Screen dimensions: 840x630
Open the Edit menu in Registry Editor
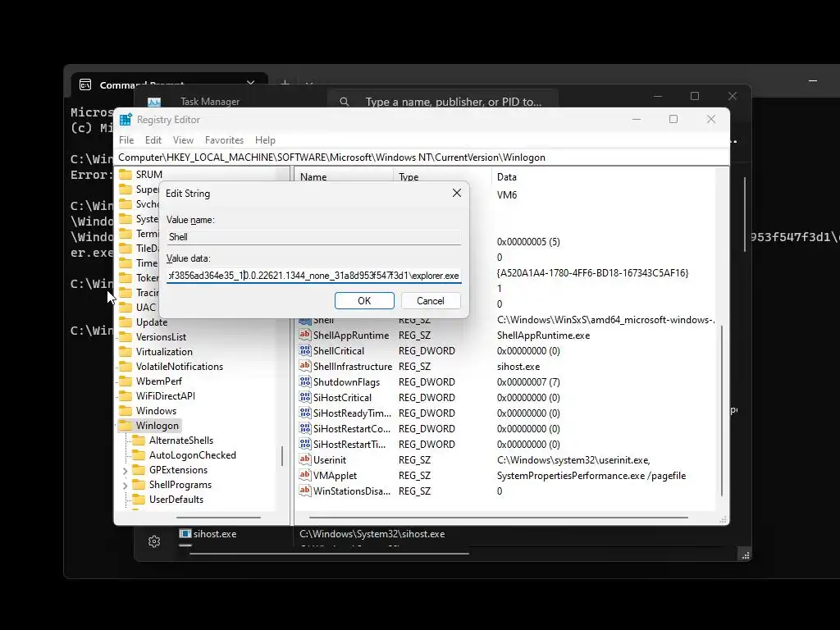click(x=153, y=139)
